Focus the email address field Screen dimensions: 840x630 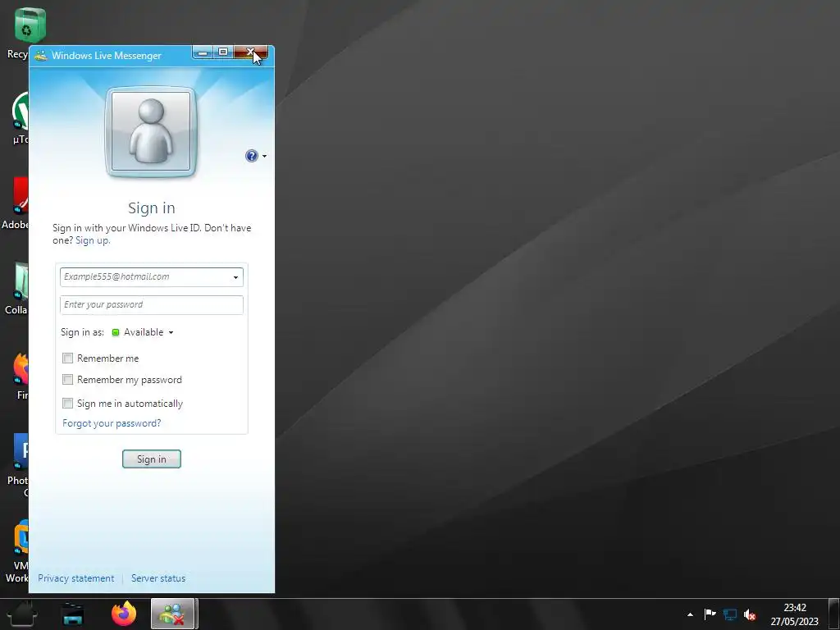click(x=152, y=277)
